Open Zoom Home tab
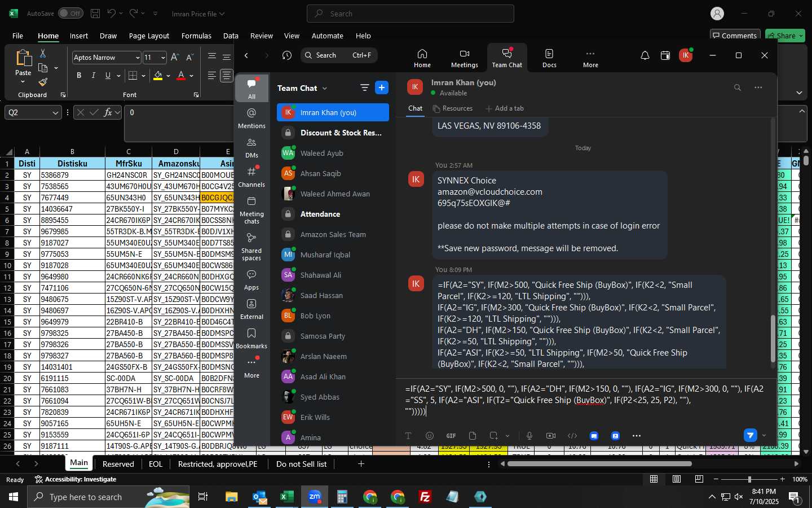This screenshot has height=508, width=812. coord(422,58)
